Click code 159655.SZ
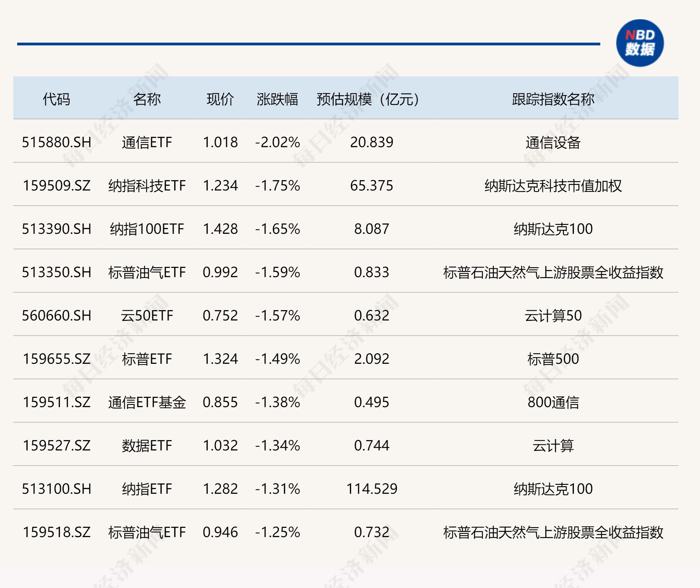This screenshot has height=588, width=700. (x=57, y=359)
